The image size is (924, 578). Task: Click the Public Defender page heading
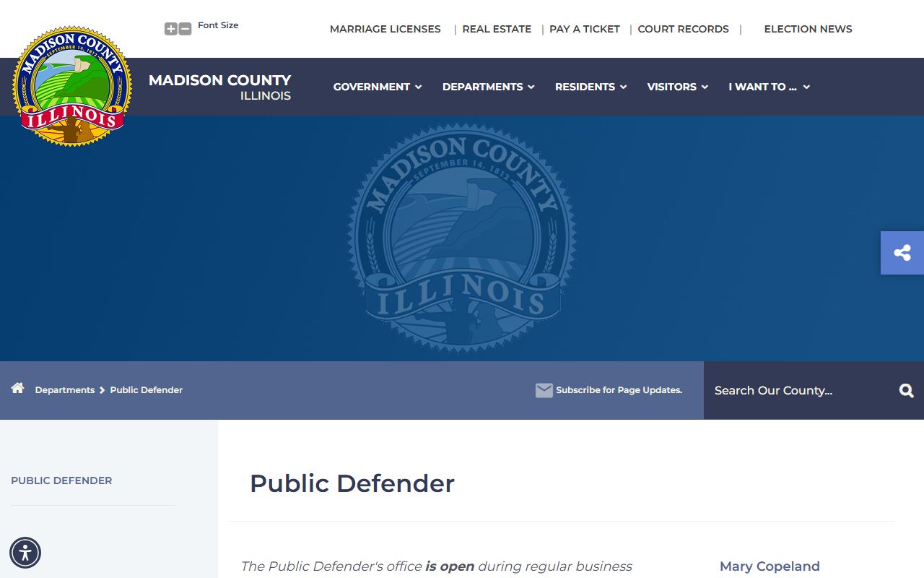[x=352, y=483]
